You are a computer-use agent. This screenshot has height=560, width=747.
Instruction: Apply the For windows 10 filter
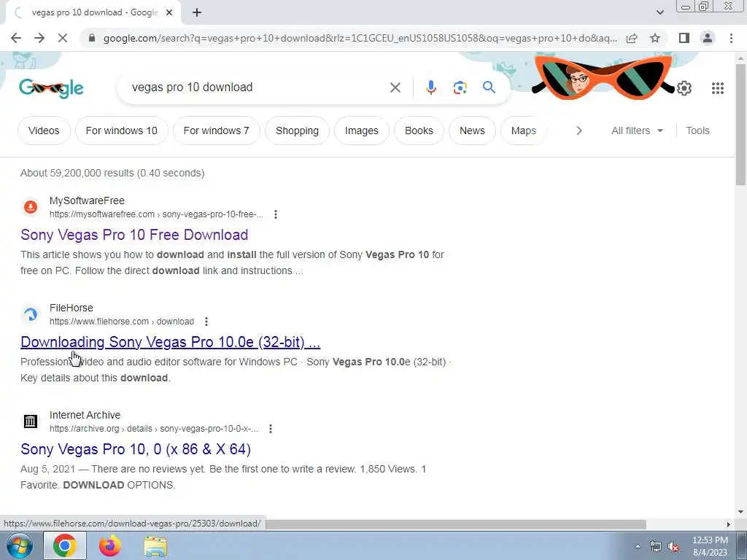tap(122, 131)
